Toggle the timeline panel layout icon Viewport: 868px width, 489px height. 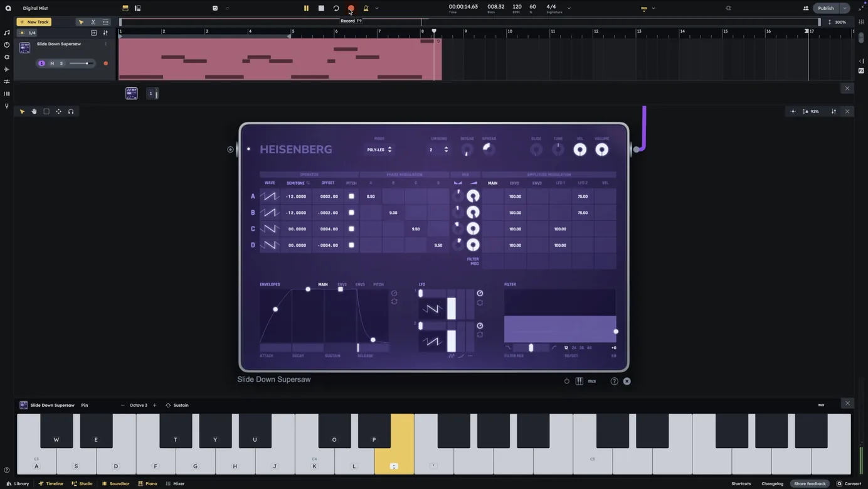125,8
